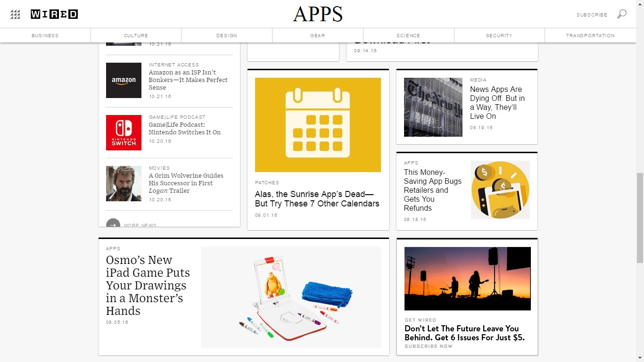Click the Media category label

click(478, 80)
